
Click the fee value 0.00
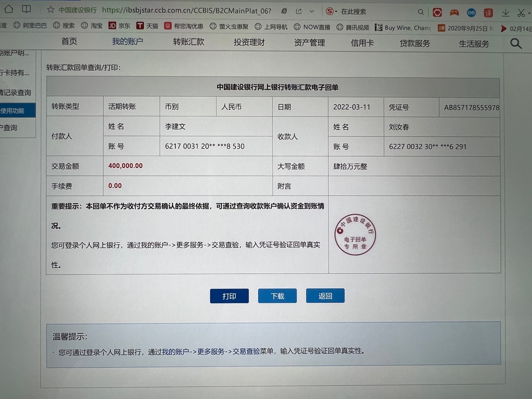point(115,186)
